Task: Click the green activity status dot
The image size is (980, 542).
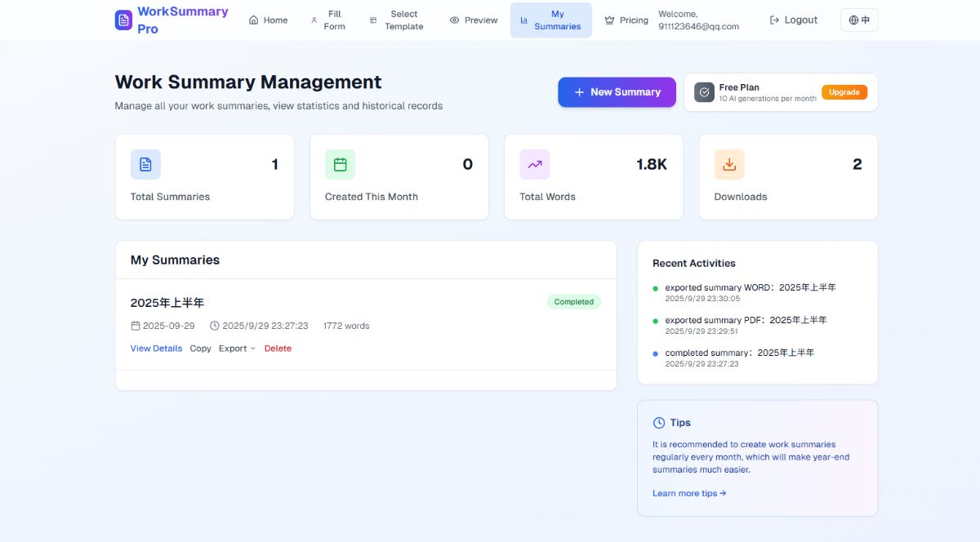Action: click(653, 287)
